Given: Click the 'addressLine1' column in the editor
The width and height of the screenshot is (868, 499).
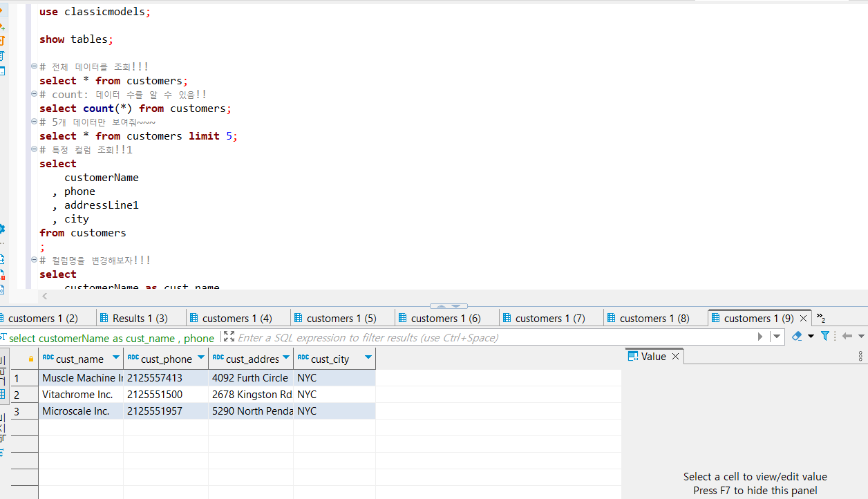Looking at the screenshot, I should (x=102, y=205).
